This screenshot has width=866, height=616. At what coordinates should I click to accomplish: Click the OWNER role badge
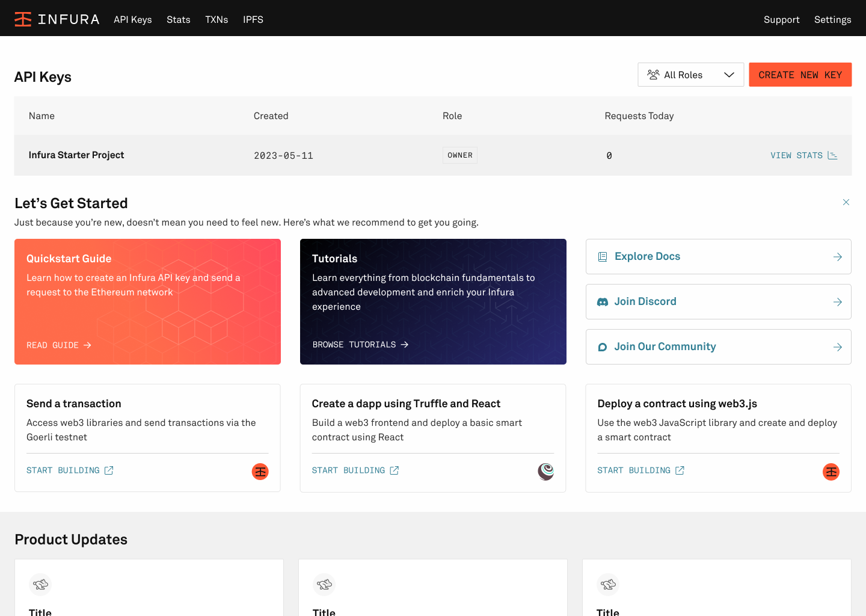point(460,155)
